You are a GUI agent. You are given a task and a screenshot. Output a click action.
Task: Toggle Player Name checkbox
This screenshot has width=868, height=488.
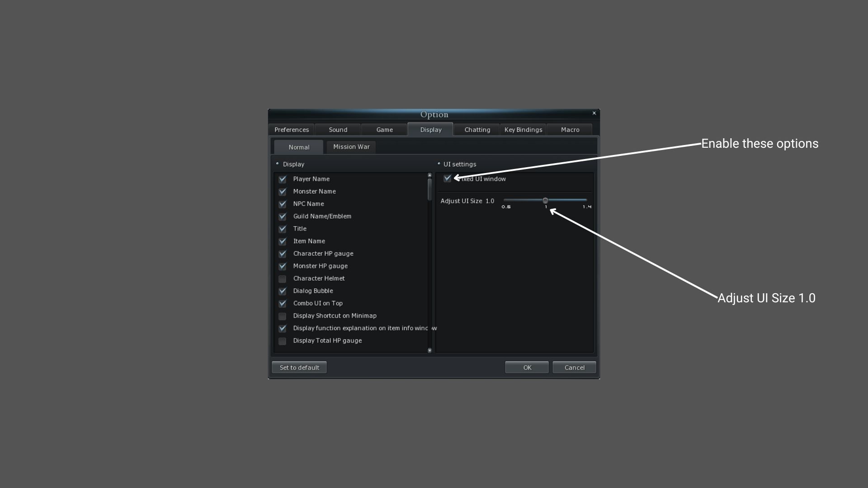[x=283, y=179]
